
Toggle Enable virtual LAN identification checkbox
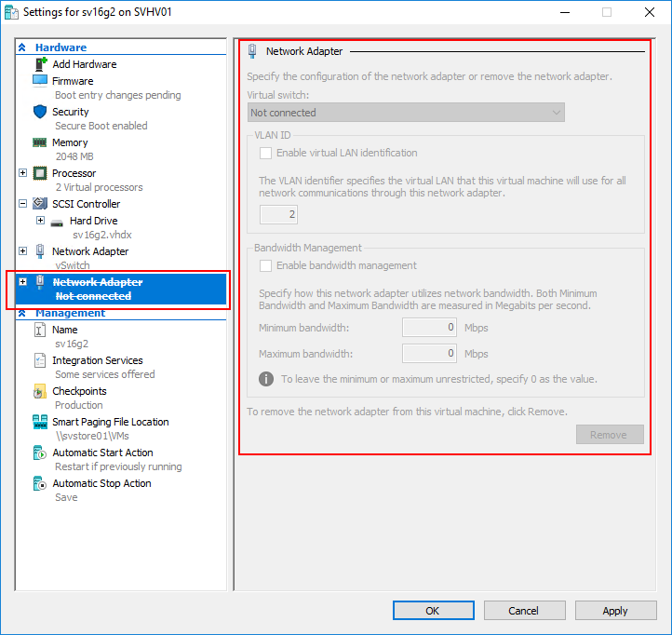pos(265,153)
